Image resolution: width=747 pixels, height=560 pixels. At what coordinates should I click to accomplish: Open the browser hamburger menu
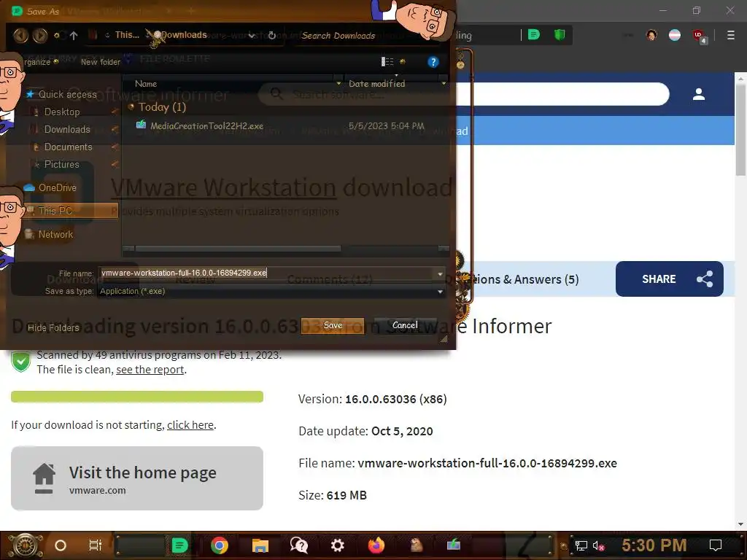coord(731,35)
